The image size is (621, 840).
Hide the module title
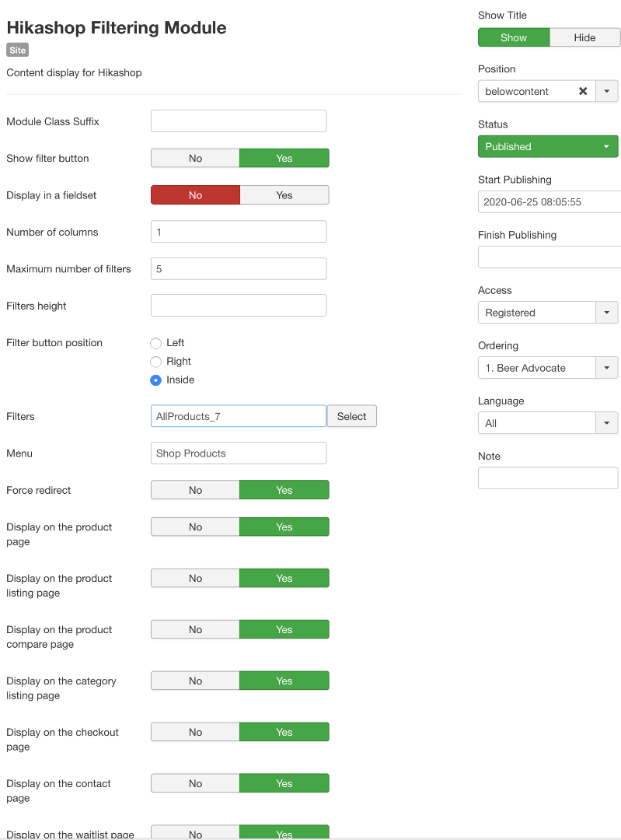tap(584, 37)
